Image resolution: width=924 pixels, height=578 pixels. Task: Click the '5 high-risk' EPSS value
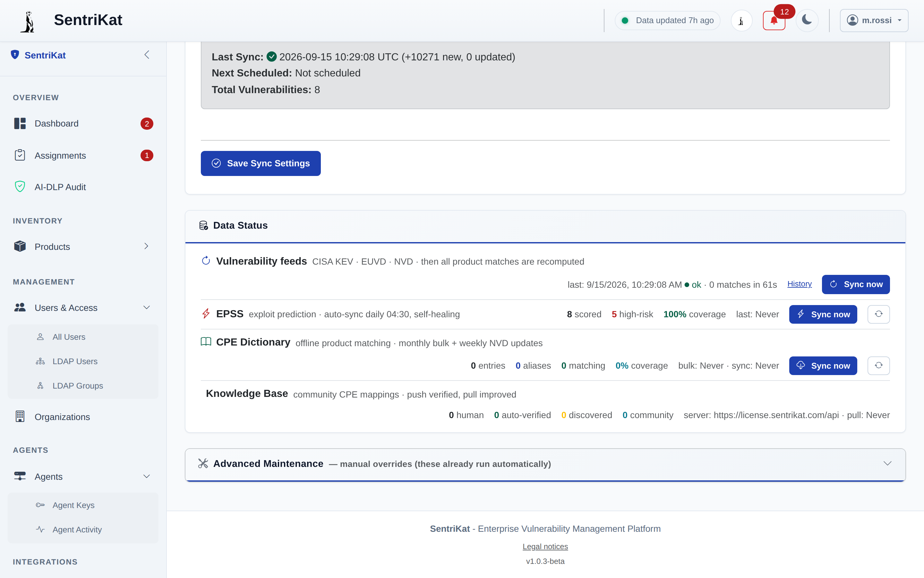tap(632, 314)
